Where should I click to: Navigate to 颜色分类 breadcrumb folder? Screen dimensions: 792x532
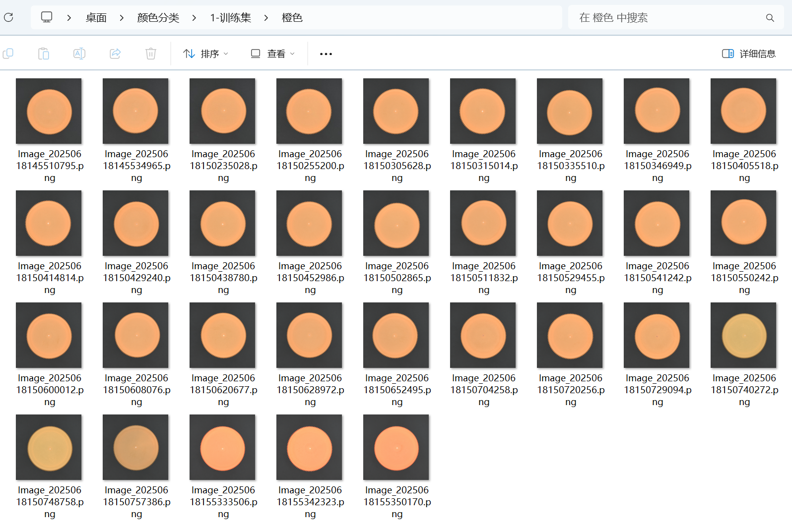point(158,18)
